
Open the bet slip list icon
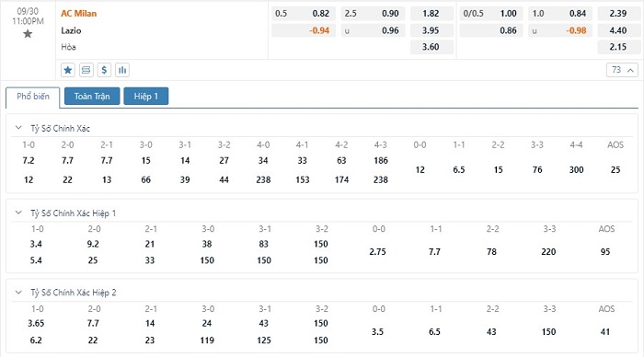[x=86, y=70]
